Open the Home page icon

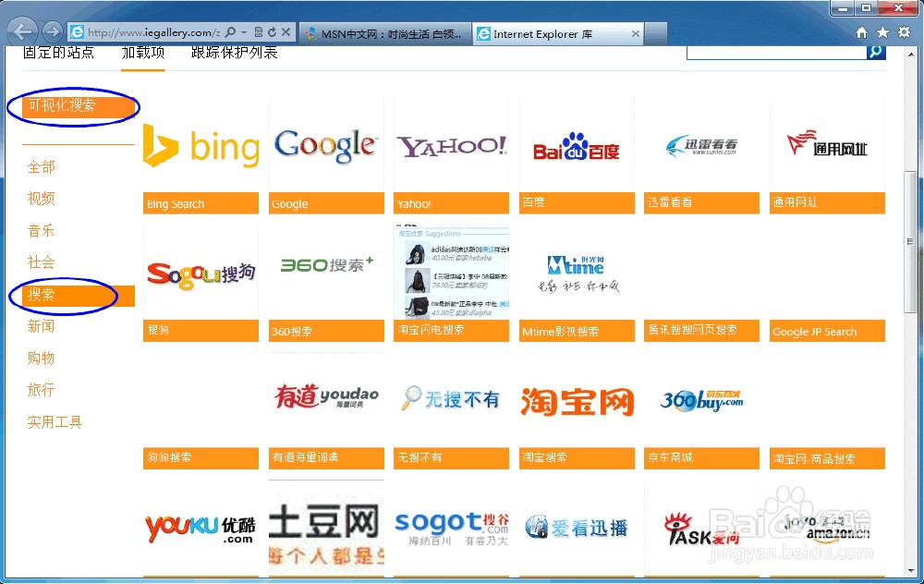pos(861,32)
